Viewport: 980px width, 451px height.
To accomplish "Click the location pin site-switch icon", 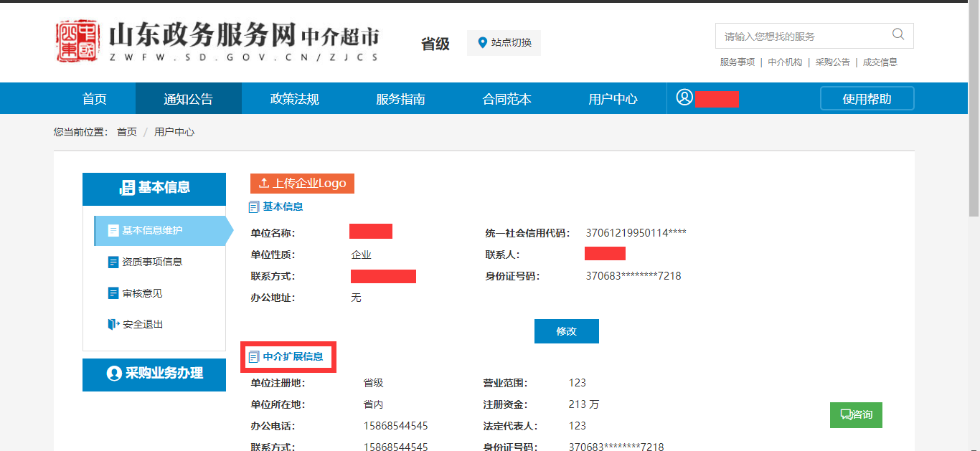I will pyautogui.click(x=482, y=43).
